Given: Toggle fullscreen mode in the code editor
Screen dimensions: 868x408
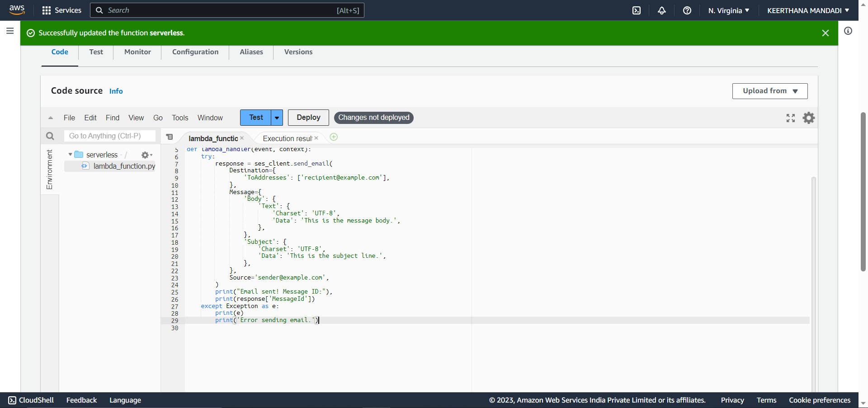Looking at the screenshot, I should (790, 118).
